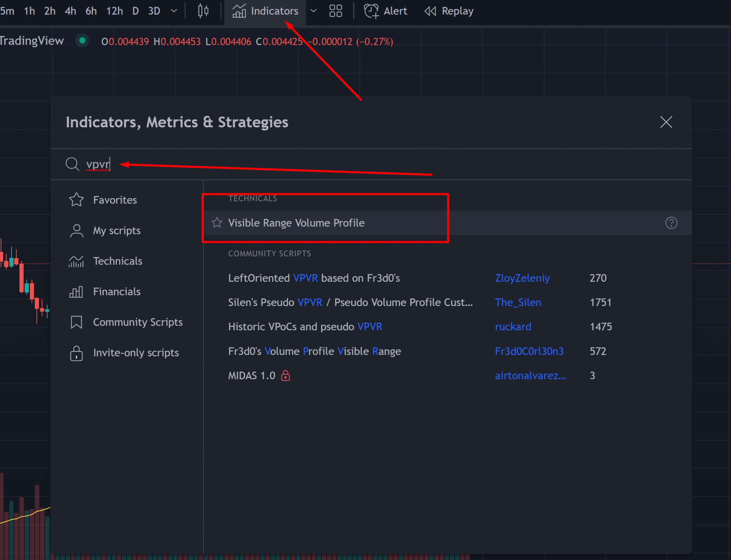
Task: Select the 6h timeframe
Action: [x=91, y=11]
